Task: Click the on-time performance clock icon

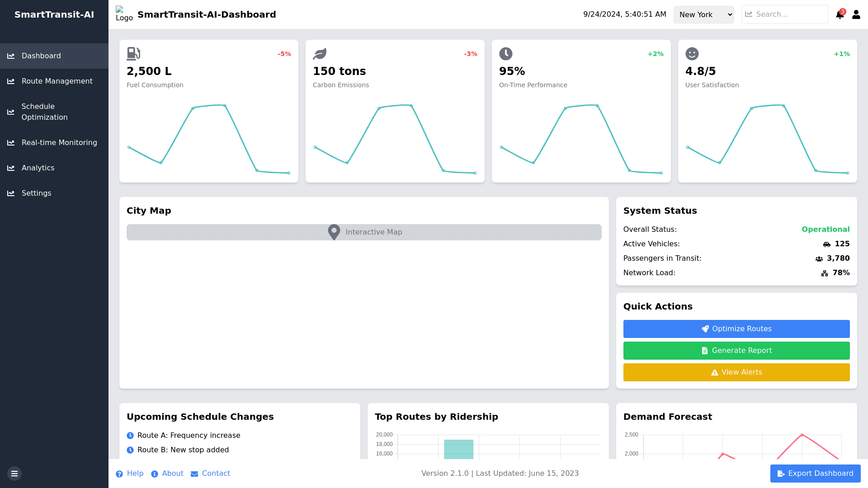Action: coord(505,54)
